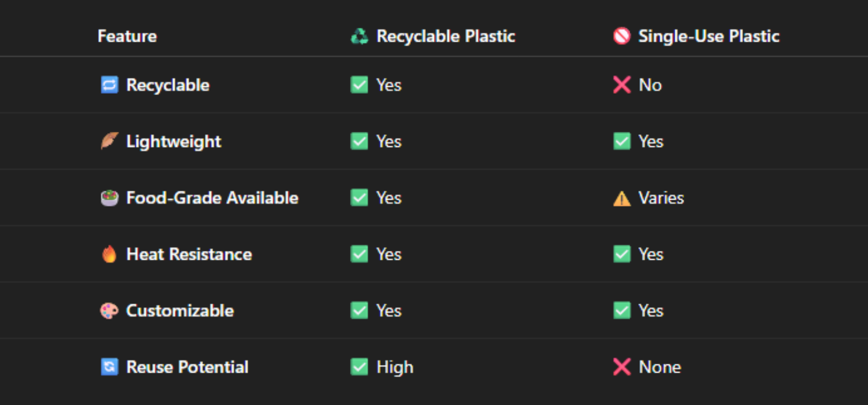Image resolution: width=868 pixels, height=405 pixels.
Task: Click the salad bowl icon beside Food-Grade Available
Action: 109,198
